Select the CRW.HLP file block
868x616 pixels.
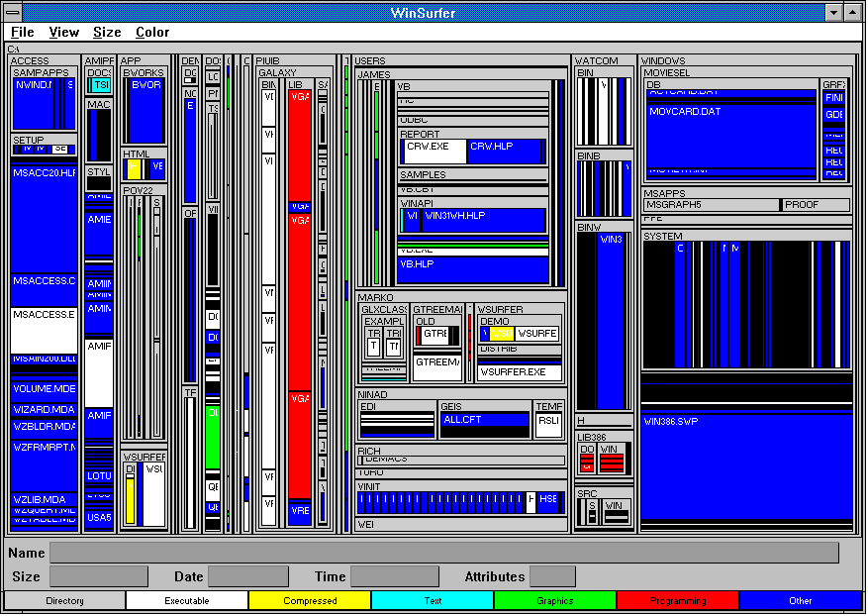(504, 152)
